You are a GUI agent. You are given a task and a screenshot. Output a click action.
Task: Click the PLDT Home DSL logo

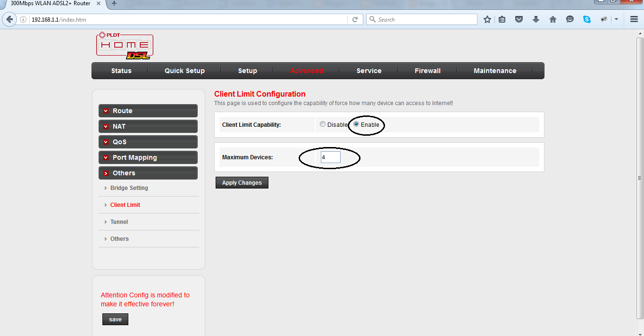pos(125,45)
